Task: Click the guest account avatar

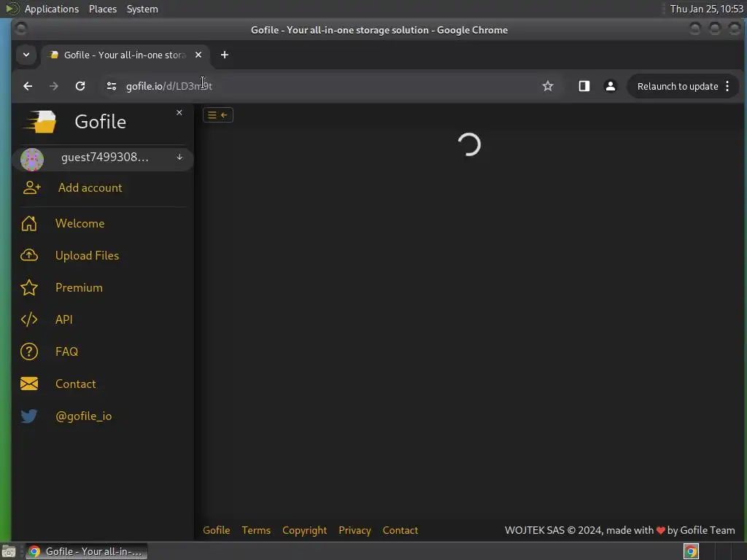Action: coord(32,159)
